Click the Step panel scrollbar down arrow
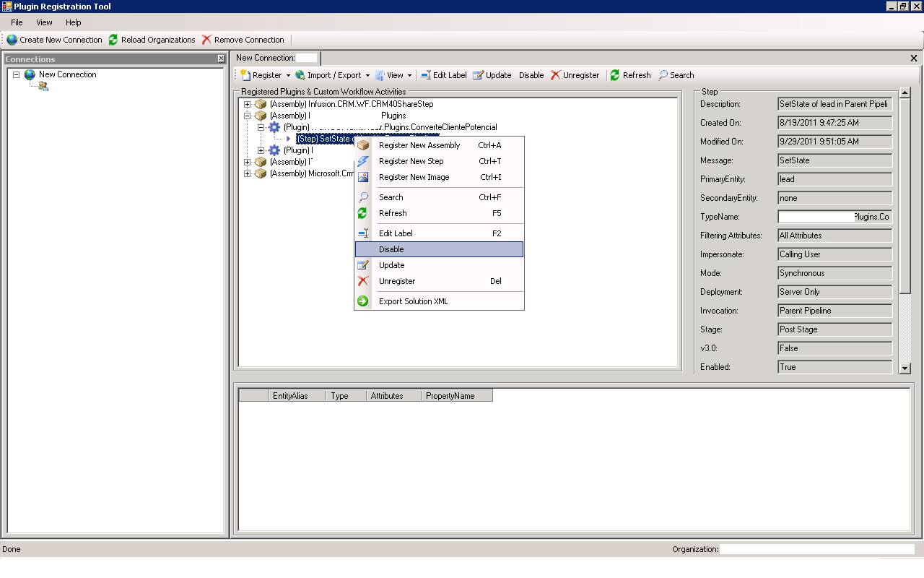The width and height of the screenshot is (924, 578). (x=905, y=368)
